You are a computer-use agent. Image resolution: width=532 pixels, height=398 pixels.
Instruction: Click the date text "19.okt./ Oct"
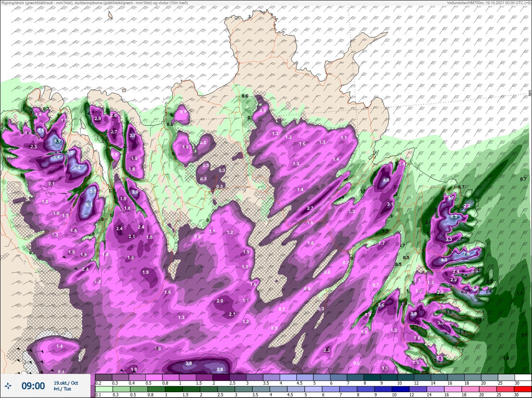click(66, 383)
